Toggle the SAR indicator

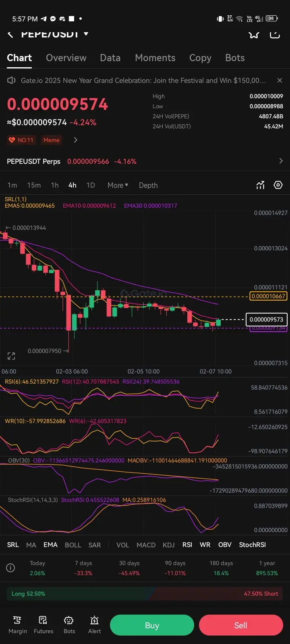coord(95,545)
